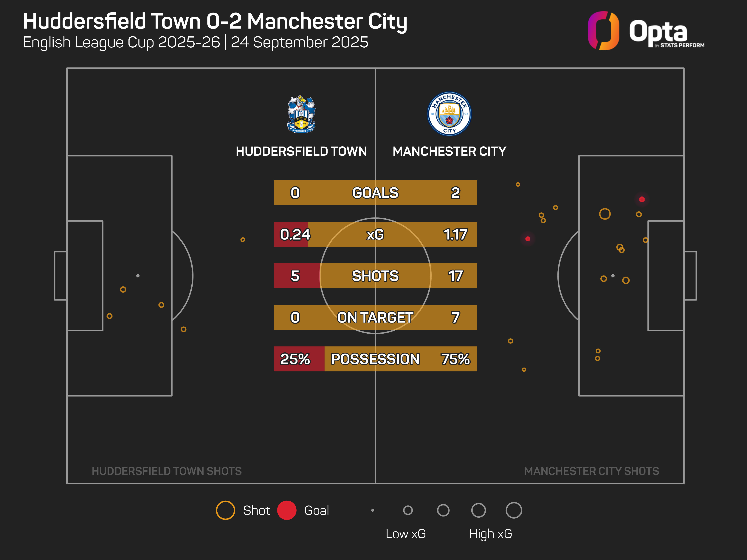Click the Huddersfield Town club crest

(x=301, y=114)
